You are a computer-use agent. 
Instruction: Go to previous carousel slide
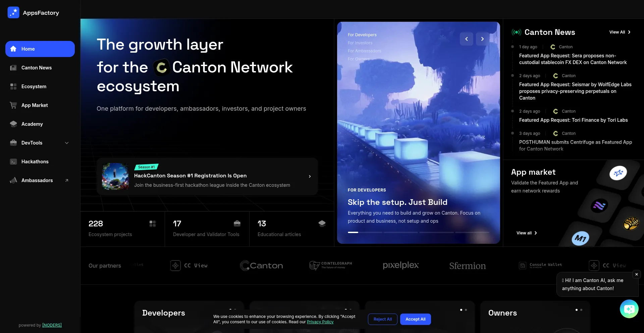tap(467, 39)
